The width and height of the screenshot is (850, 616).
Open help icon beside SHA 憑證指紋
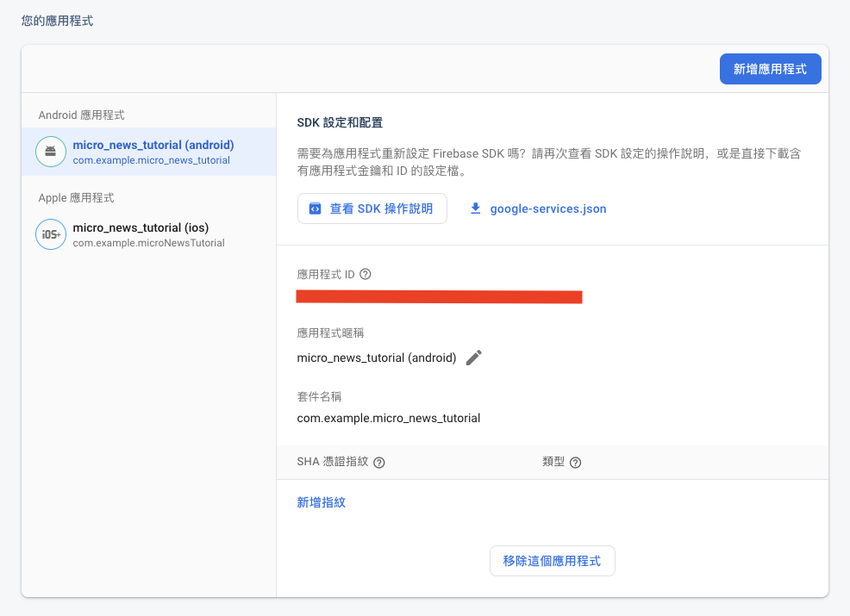coord(379,462)
